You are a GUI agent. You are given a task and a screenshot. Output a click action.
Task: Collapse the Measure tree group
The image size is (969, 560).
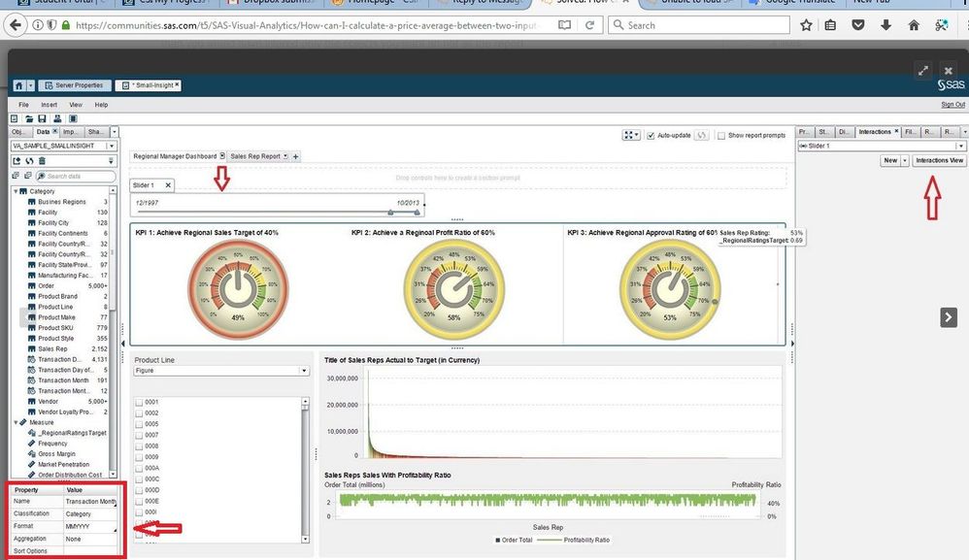pyautogui.click(x=16, y=422)
